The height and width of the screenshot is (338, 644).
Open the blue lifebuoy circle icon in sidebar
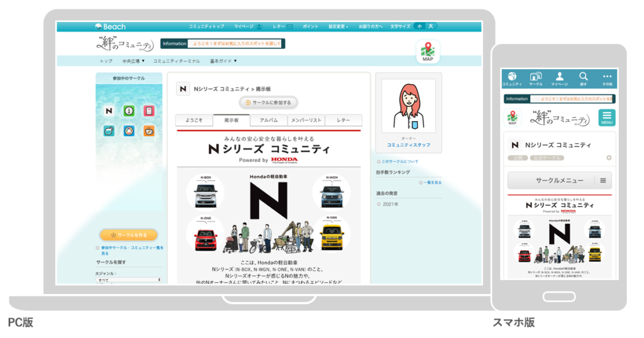[129, 131]
